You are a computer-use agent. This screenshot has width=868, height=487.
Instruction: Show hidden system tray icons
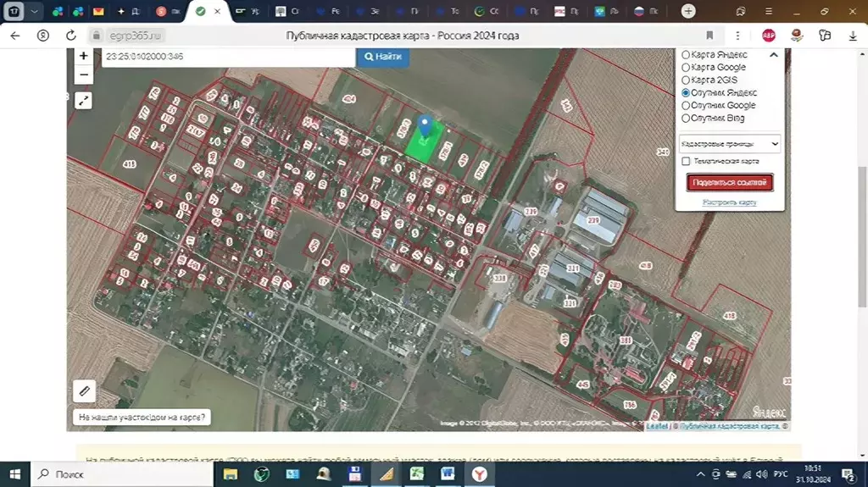700,474
